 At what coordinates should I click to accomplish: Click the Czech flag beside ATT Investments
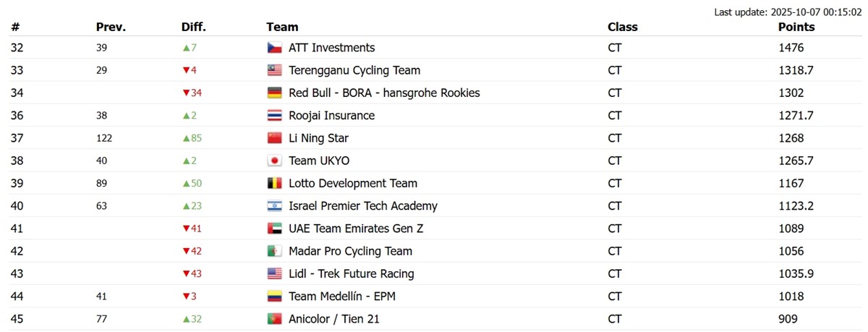pyautogui.click(x=274, y=48)
